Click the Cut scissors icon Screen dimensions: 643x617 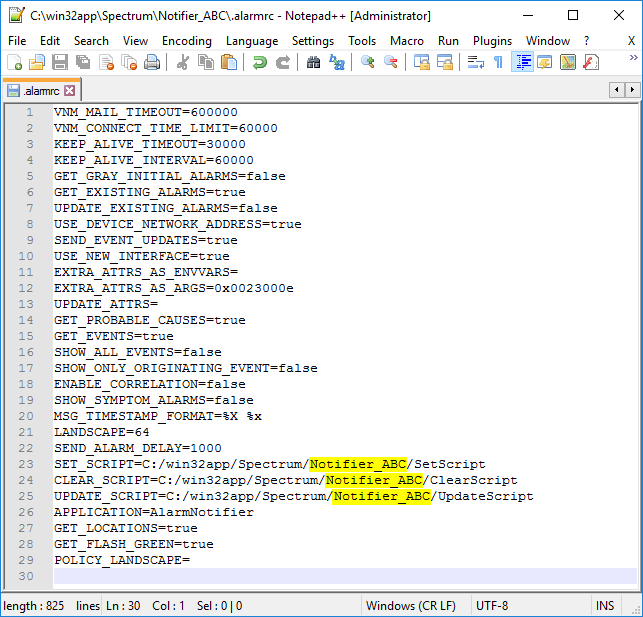(x=183, y=62)
